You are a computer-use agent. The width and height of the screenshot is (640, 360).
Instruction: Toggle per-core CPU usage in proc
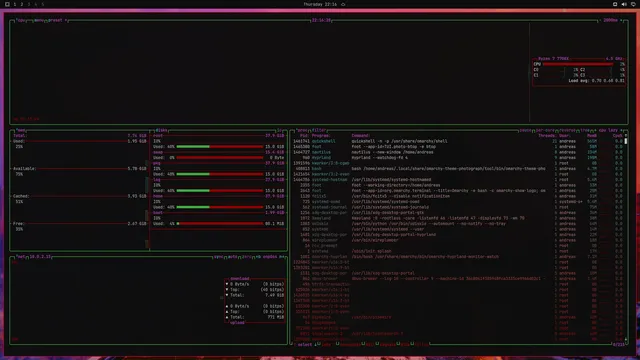[x=545, y=130]
